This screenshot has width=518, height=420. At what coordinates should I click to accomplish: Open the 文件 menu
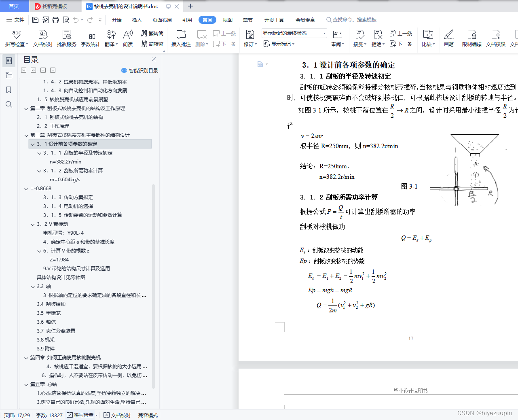coord(15,20)
